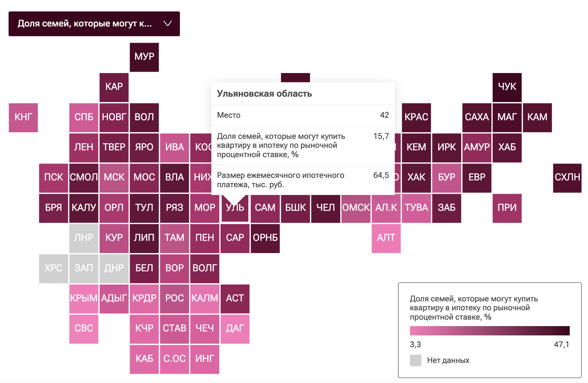Select the САХА region tile
The height and width of the screenshot is (383, 588).
tap(477, 117)
